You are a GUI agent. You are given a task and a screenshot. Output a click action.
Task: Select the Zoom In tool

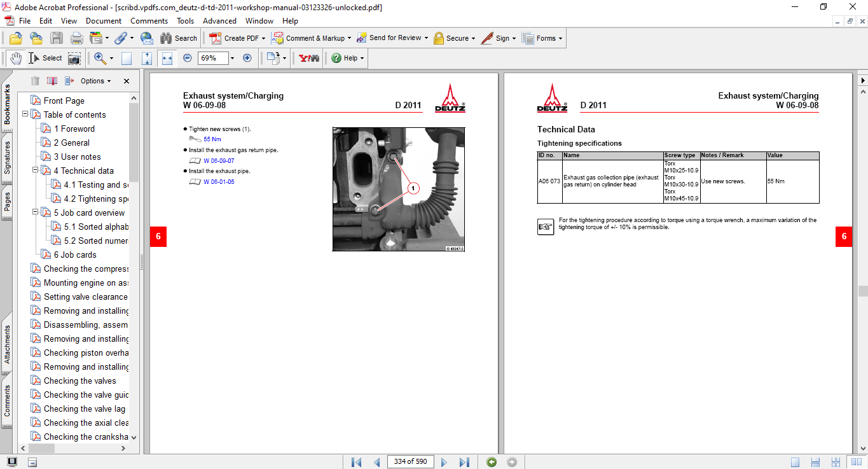(x=100, y=58)
